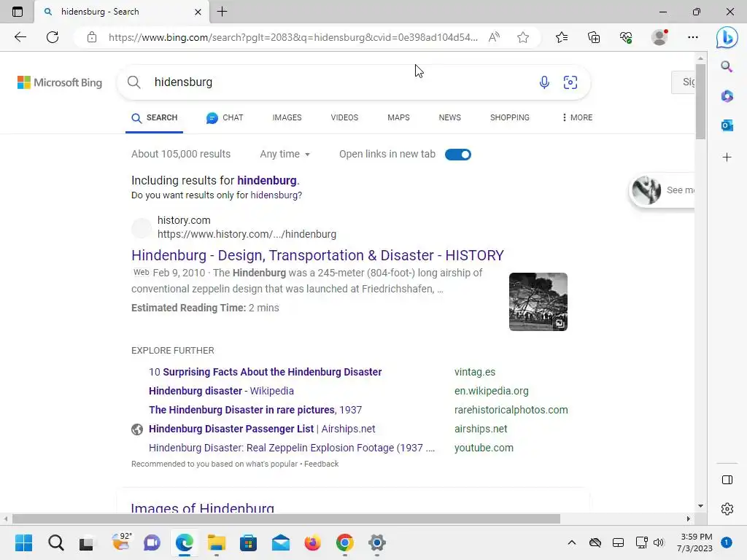Open sidebar settings gear

(x=727, y=509)
